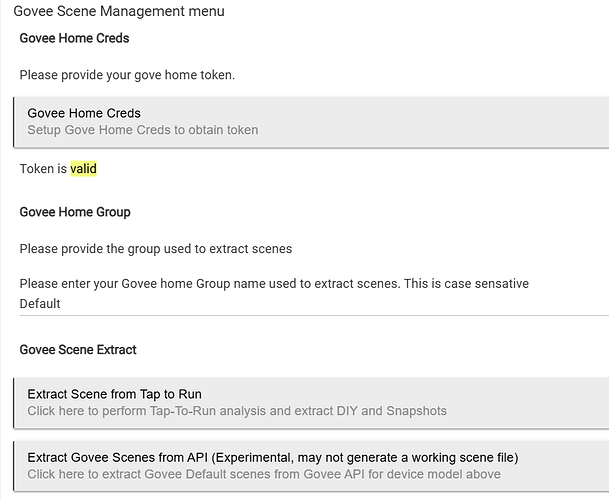The image size is (609, 500).
Task: Click "Please provide the group used to extract scenes"
Action: pyautogui.click(x=156, y=248)
